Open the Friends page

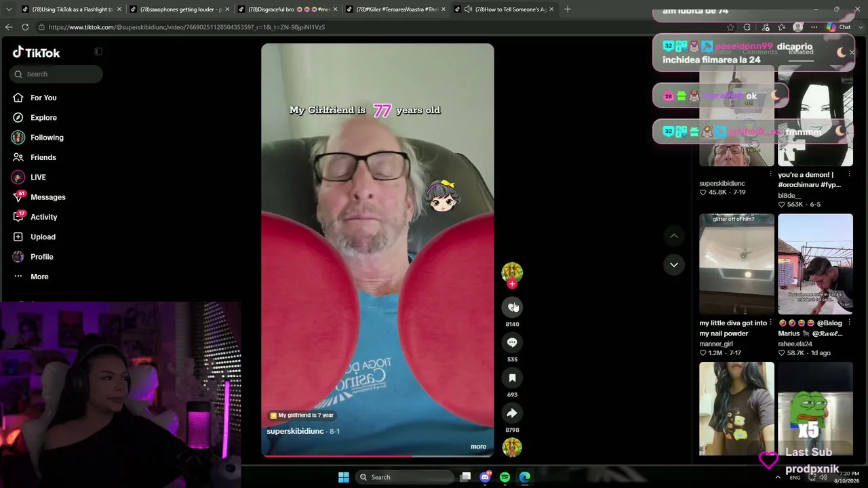[x=43, y=157]
